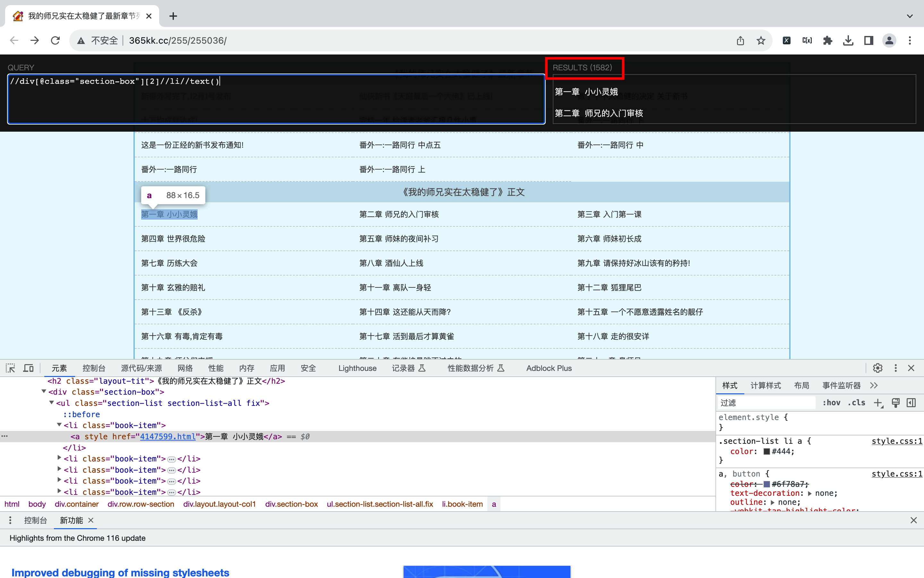Click the browser back arrow
This screenshot has width=924, height=578.
[x=14, y=40]
